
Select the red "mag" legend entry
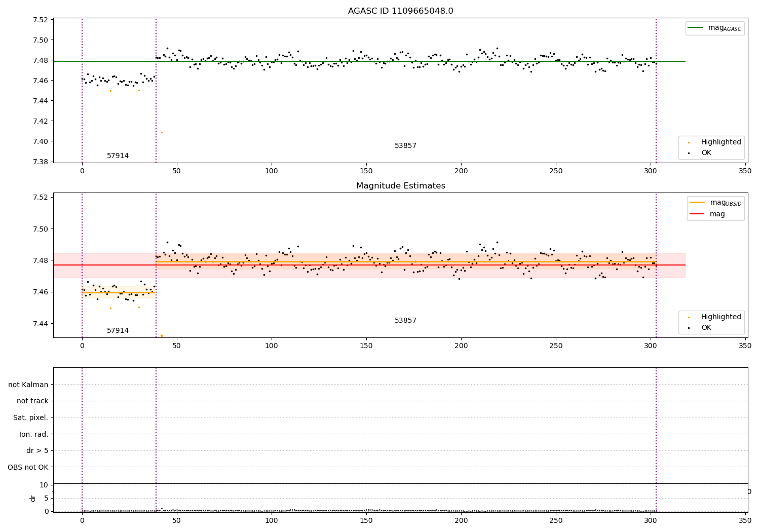(x=707, y=214)
